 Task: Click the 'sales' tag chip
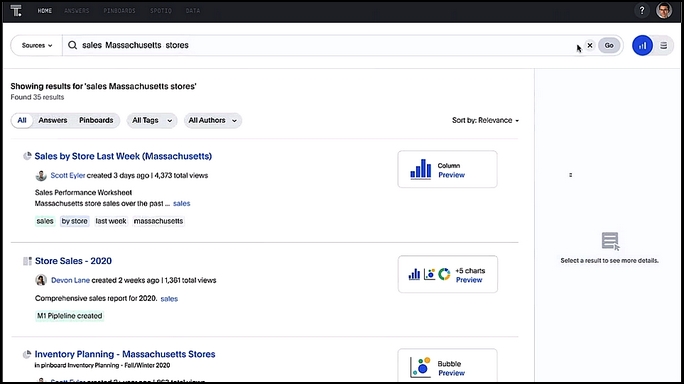pos(45,221)
